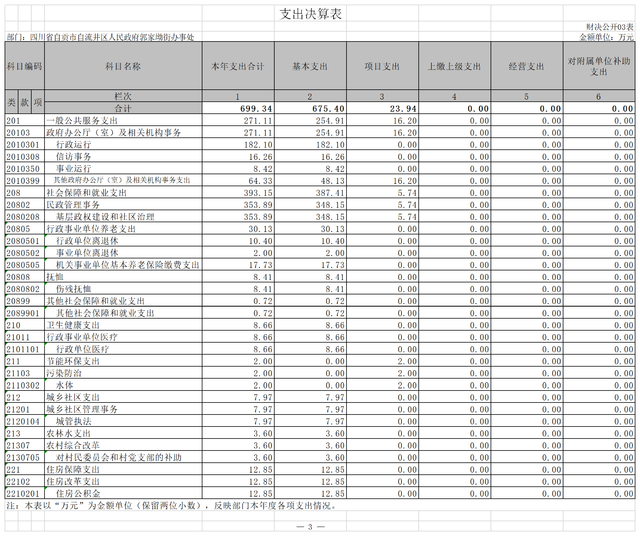Click the 社会保障和就业支出 row name
Viewport: 640px width, 536px height.
86,193
